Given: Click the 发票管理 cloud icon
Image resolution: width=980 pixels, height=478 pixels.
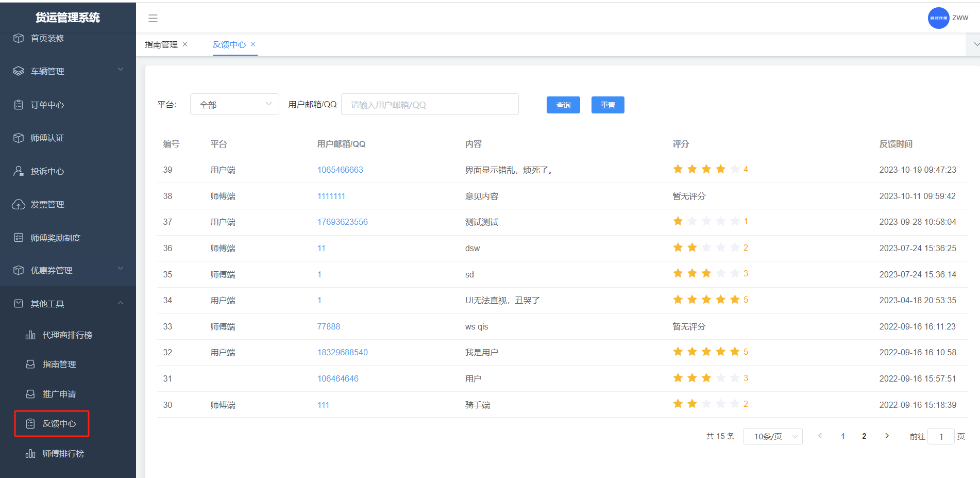Looking at the screenshot, I should coord(19,205).
